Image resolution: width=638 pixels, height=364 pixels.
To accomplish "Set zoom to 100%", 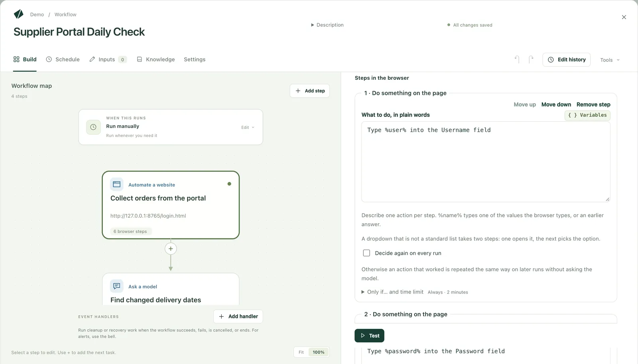I will pyautogui.click(x=318, y=352).
